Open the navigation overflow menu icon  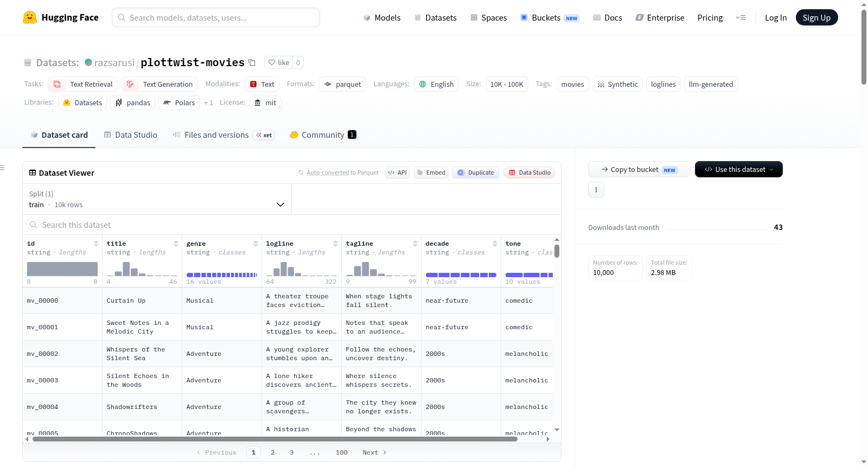click(741, 18)
